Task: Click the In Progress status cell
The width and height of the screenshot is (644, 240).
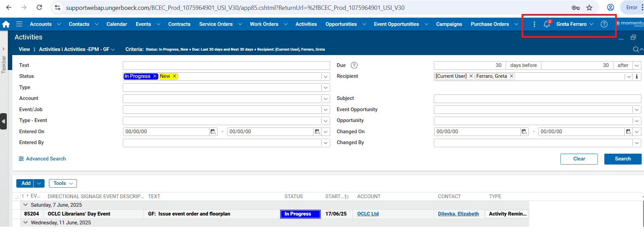Action: (x=300, y=214)
